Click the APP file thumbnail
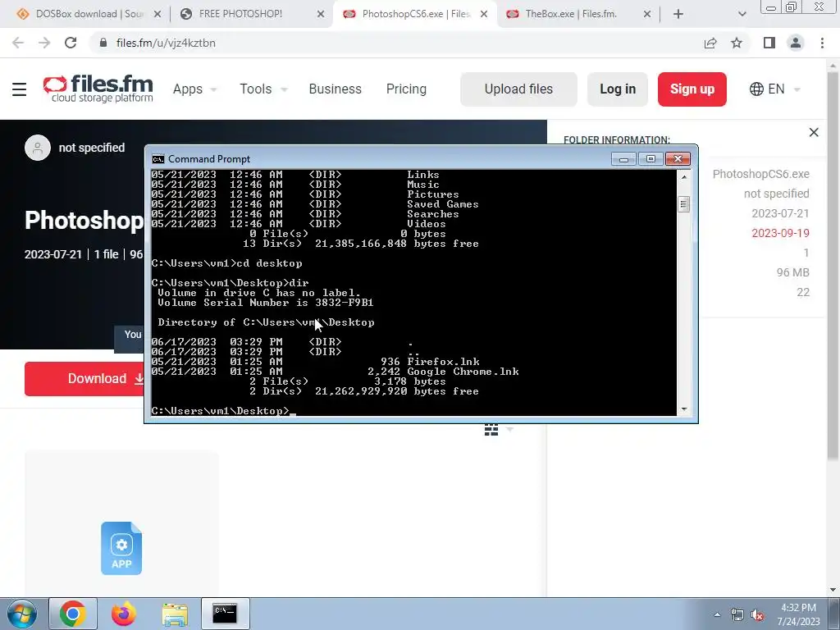Screen dimensions: 840x630 click(121, 548)
